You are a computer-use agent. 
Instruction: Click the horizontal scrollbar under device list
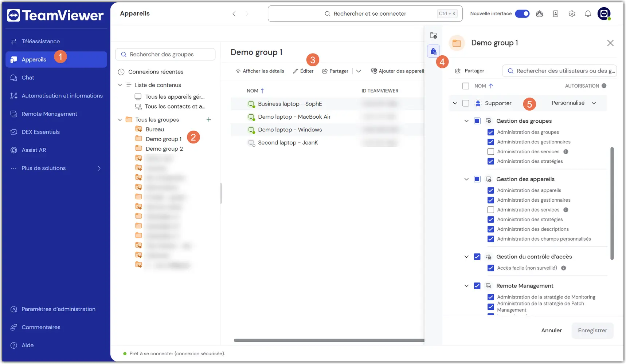point(329,341)
